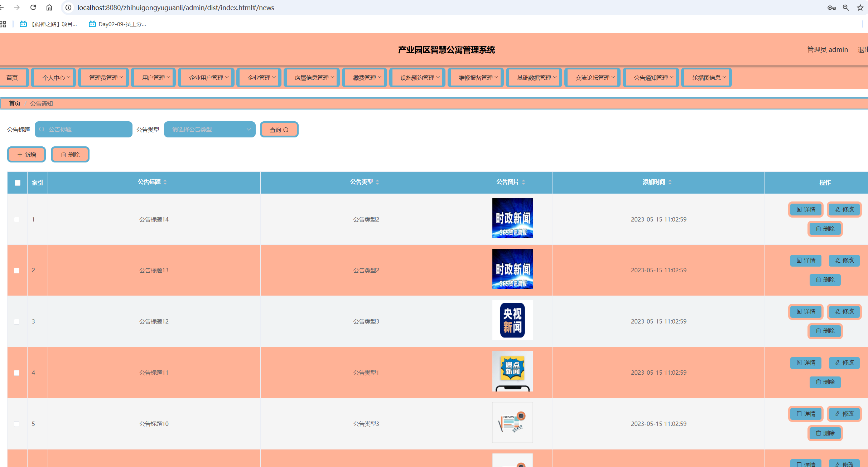Expand the 个人中心 menu
868x467 pixels.
[x=53, y=78]
